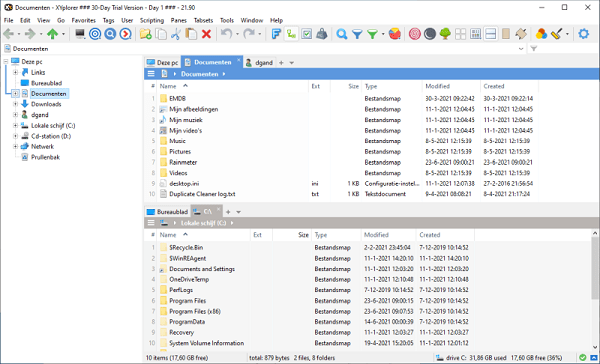Switch to the dgand tab

click(259, 63)
